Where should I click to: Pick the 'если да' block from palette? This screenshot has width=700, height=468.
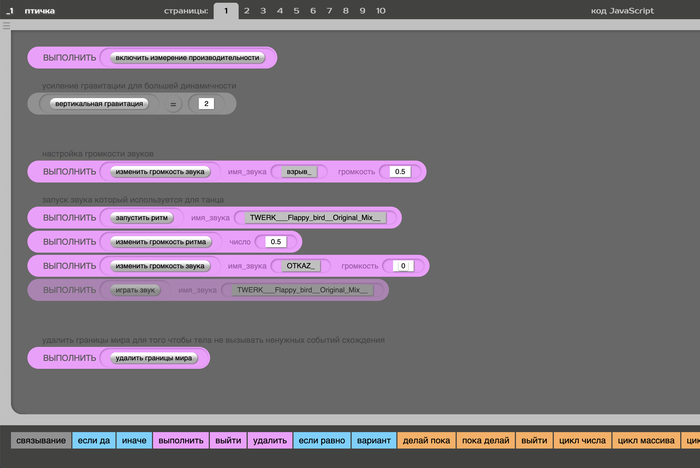point(93,440)
